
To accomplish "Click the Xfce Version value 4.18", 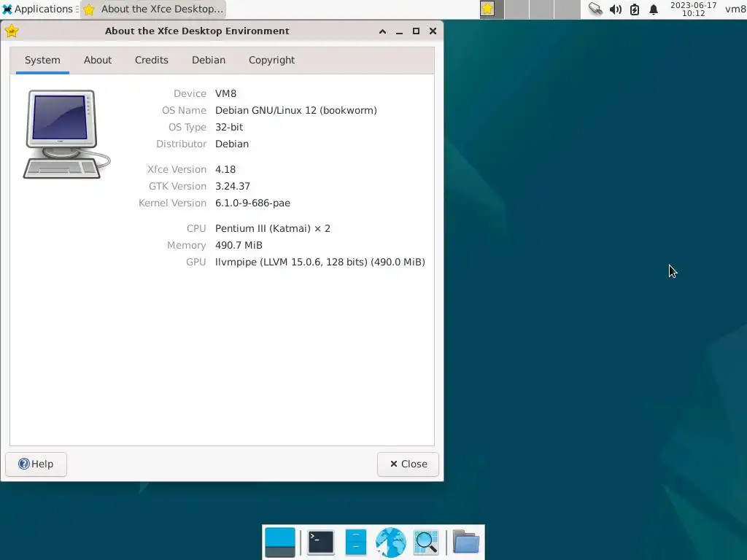I will click(x=225, y=169).
